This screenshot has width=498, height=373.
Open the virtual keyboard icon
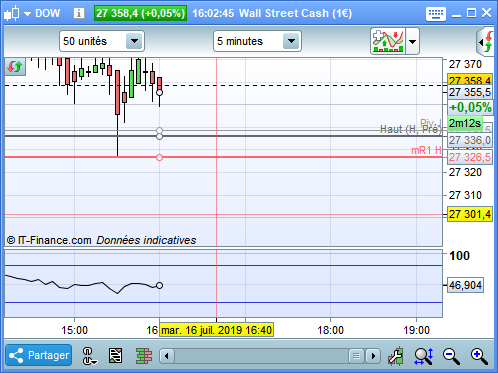click(436, 14)
